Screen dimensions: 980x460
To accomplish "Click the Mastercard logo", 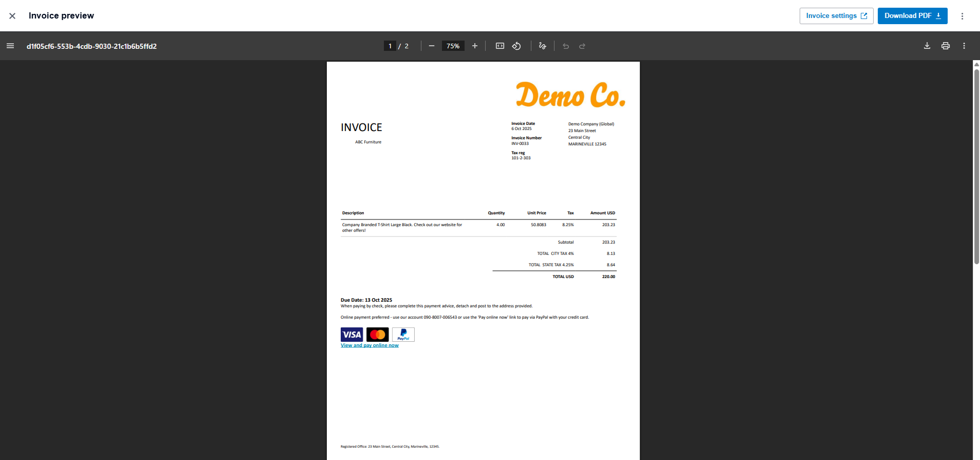I will [x=378, y=335].
